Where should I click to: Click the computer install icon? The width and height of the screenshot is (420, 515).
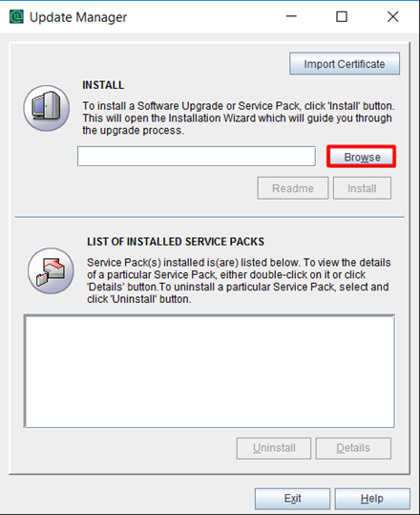pos(47,108)
